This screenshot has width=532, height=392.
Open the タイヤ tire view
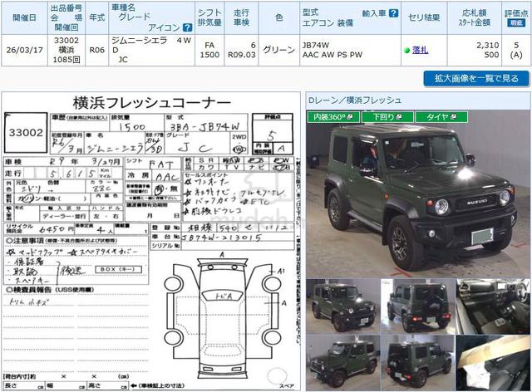(441, 117)
